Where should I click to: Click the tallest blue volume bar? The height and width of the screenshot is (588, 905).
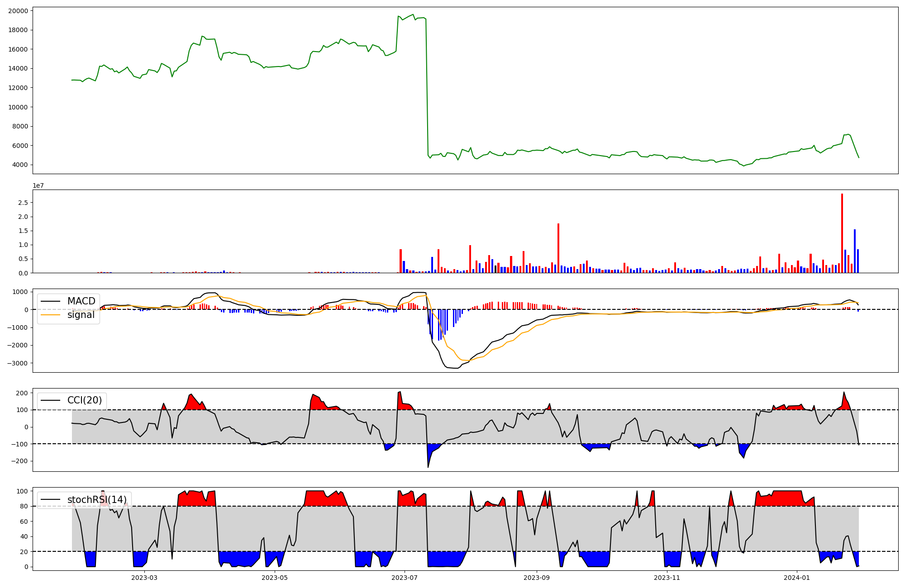coord(855,251)
